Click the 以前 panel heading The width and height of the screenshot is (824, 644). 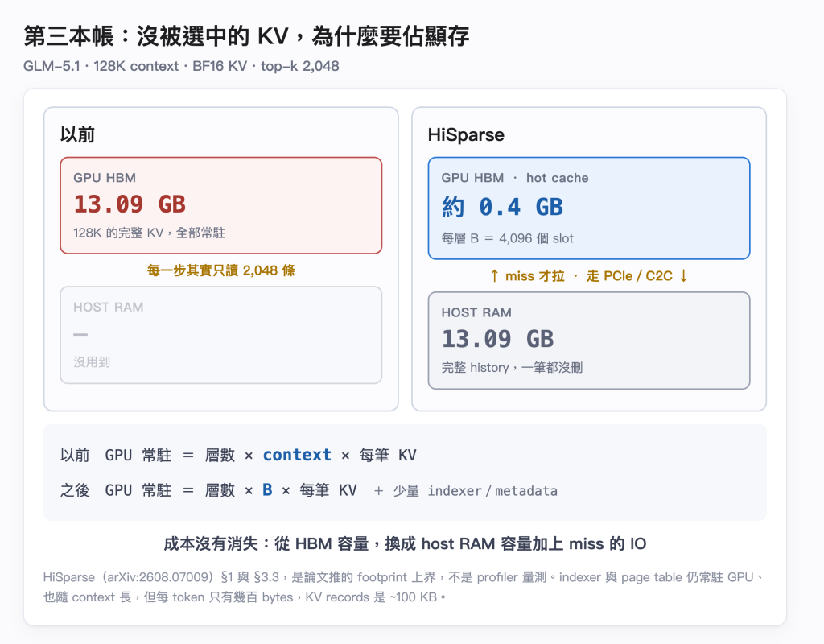coord(77,134)
